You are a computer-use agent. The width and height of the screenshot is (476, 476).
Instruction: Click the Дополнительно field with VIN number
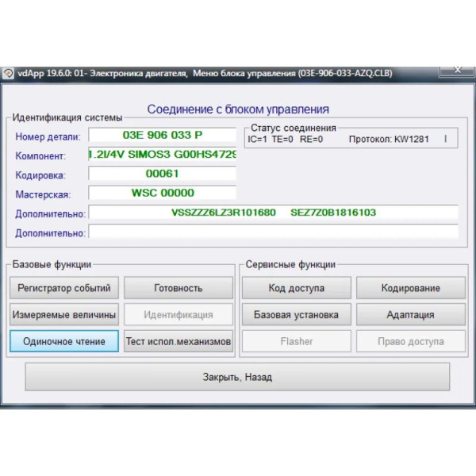click(273, 213)
